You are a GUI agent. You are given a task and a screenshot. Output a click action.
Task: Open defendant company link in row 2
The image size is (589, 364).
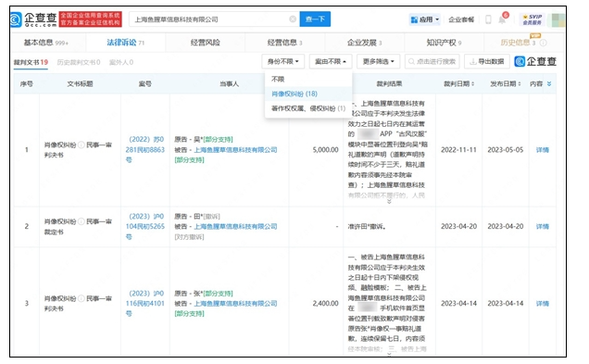point(235,227)
